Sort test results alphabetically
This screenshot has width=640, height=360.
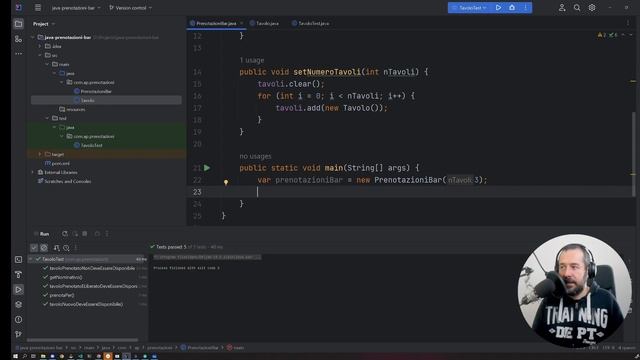tap(56, 248)
